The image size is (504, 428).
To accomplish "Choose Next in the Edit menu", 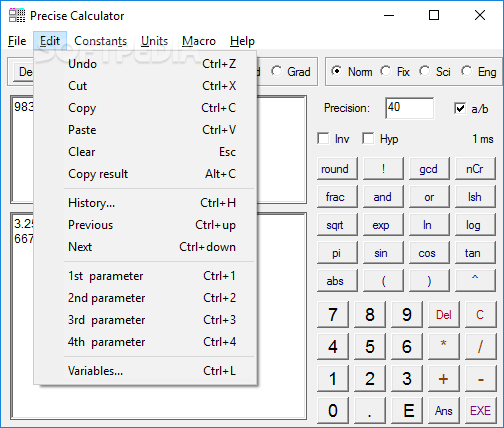I will (145, 247).
